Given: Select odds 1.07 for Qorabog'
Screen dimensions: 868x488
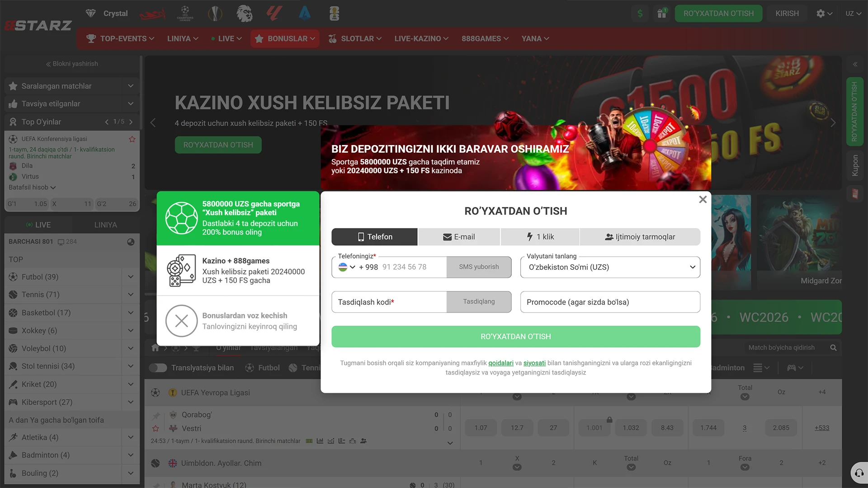Looking at the screenshot, I should 481,428.
